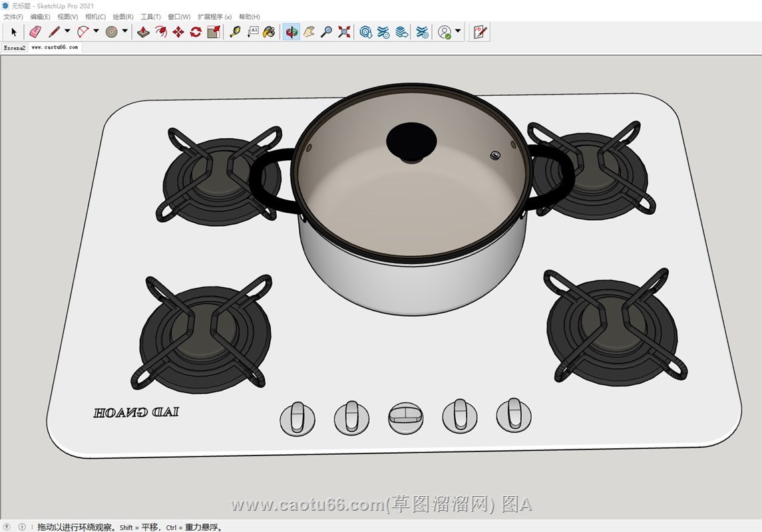Pick the pink Eraser tool
The height and width of the screenshot is (532, 762).
(x=35, y=32)
